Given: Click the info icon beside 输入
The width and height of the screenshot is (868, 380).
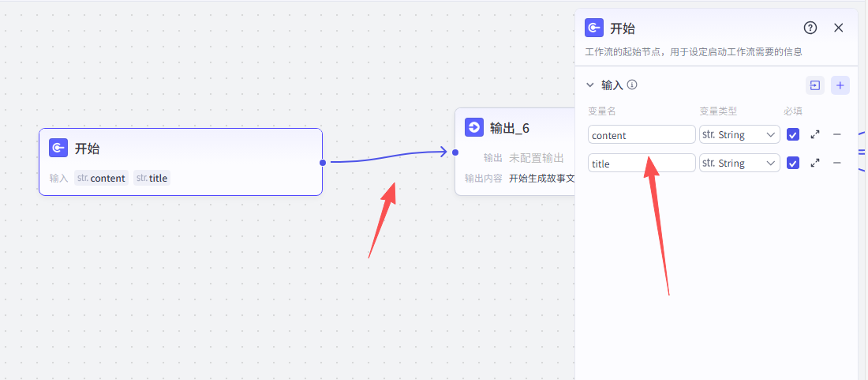Looking at the screenshot, I should click(x=632, y=85).
